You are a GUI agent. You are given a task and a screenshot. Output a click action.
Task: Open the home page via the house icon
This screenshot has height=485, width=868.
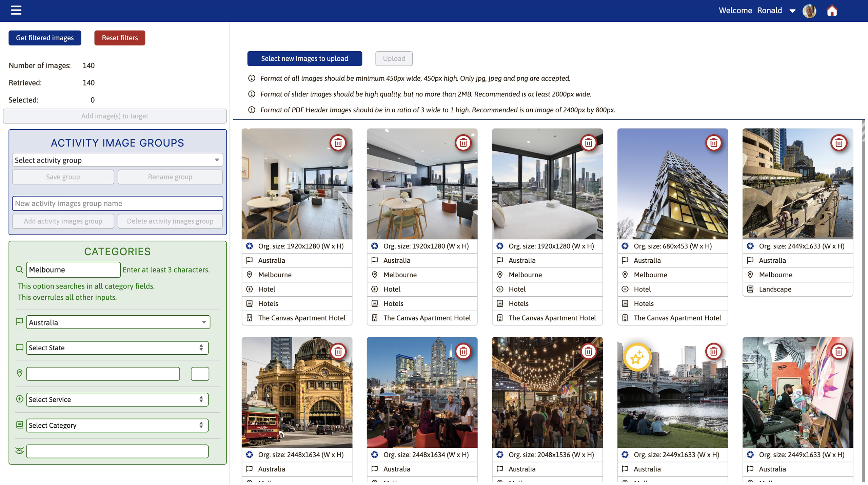coord(832,11)
